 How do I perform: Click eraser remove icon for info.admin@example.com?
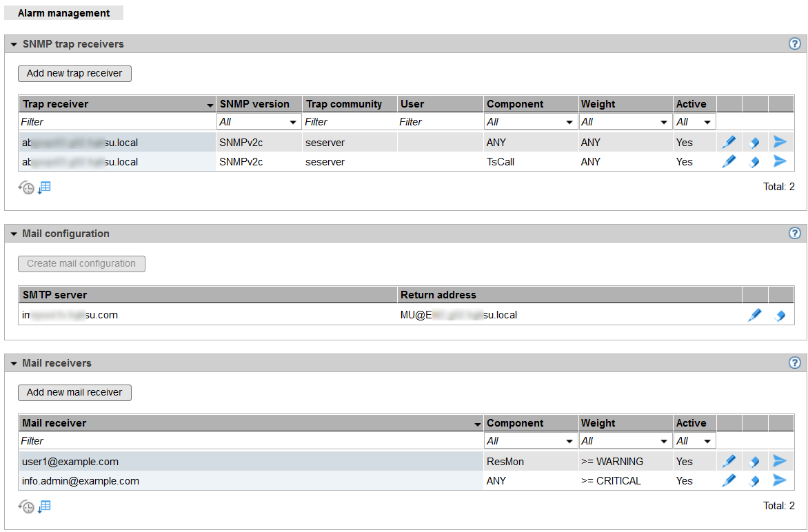(754, 481)
